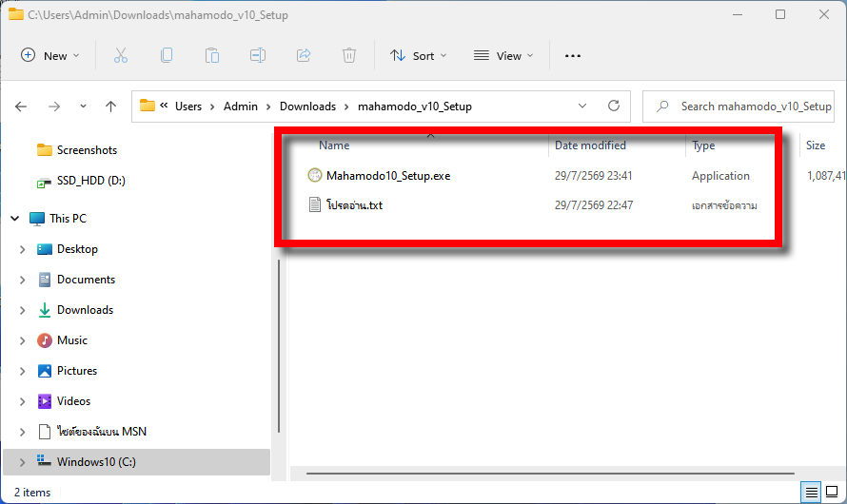Go back with the left arrow

pos(21,107)
